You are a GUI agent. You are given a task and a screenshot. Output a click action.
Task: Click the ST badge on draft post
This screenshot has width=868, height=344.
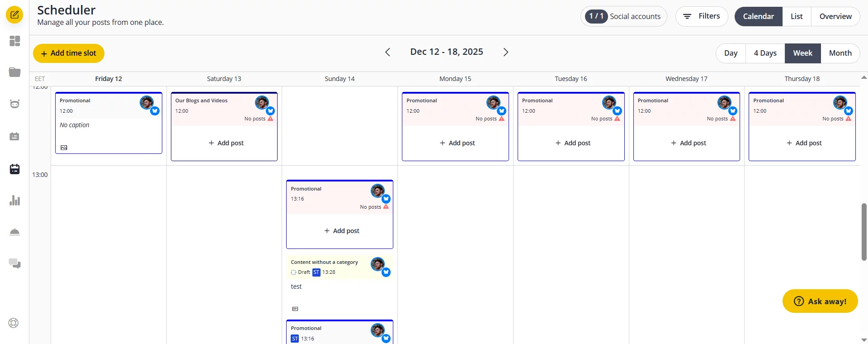click(316, 272)
